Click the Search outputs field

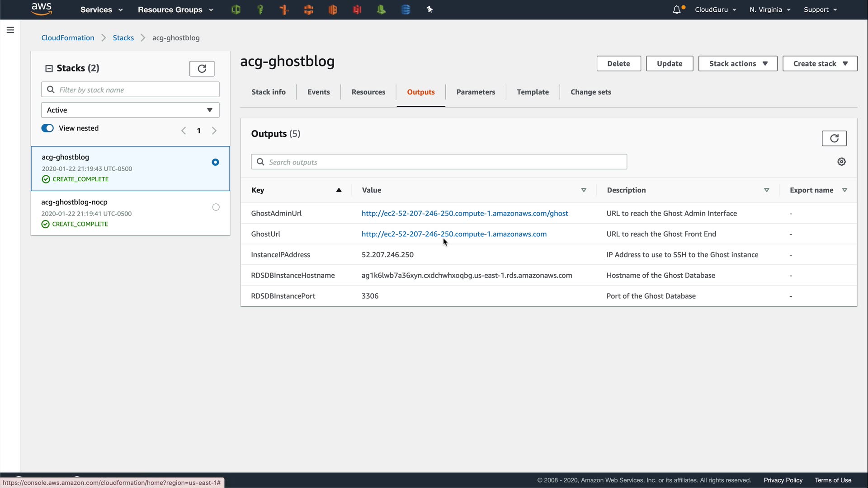439,162
